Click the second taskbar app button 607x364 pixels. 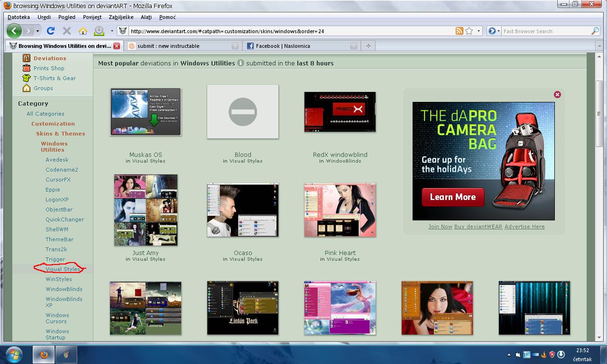point(66,354)
